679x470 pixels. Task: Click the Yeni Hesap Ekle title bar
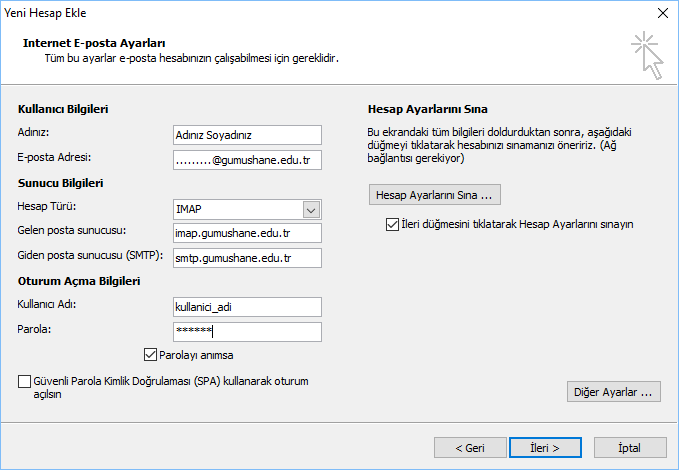coord(300,13)
